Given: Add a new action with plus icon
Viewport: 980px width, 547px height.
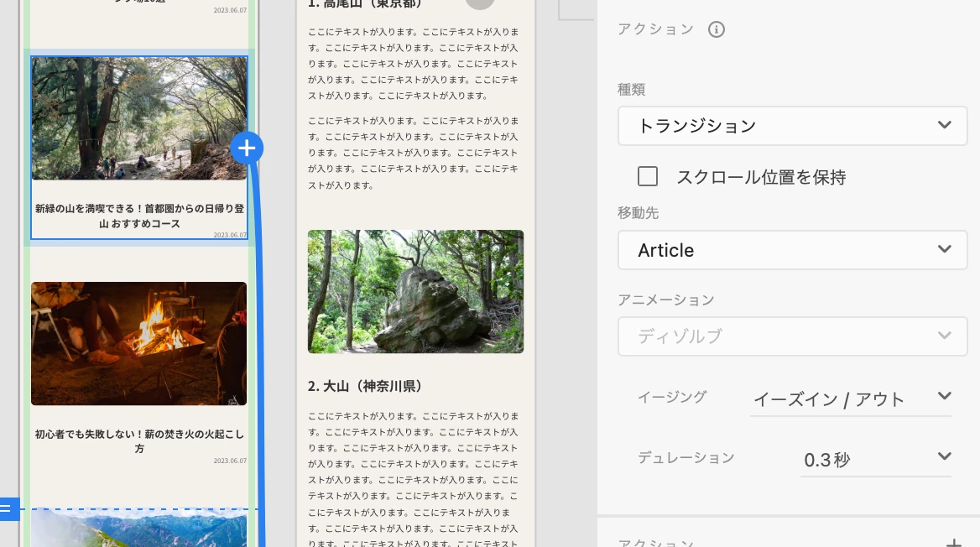Looking at the screenshot, I should tap(954, 544).
